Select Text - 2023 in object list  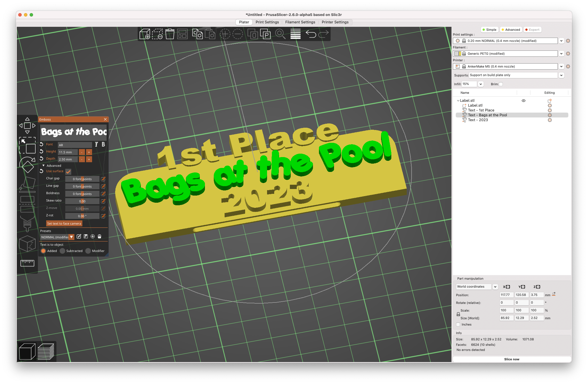coord(478,120)
